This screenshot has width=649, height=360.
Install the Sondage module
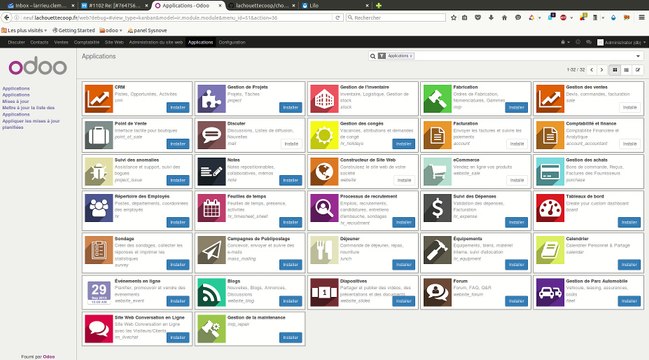click(178, 265)
